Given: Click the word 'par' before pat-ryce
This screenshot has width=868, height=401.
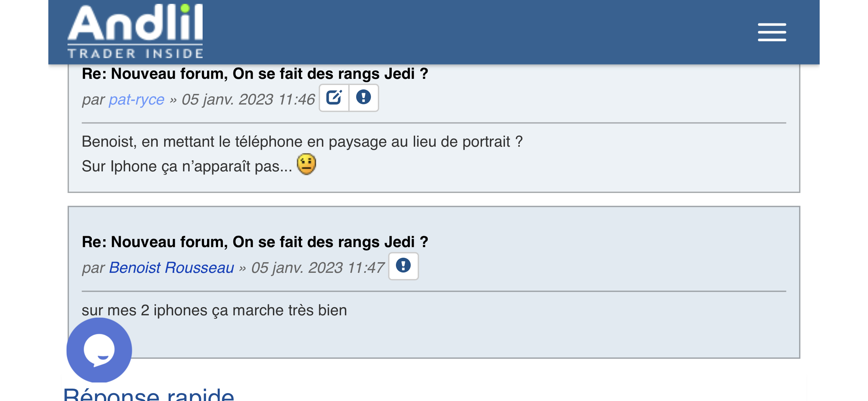Looking at the screenshot, I should pyautogui.click(x=93, y=100).
